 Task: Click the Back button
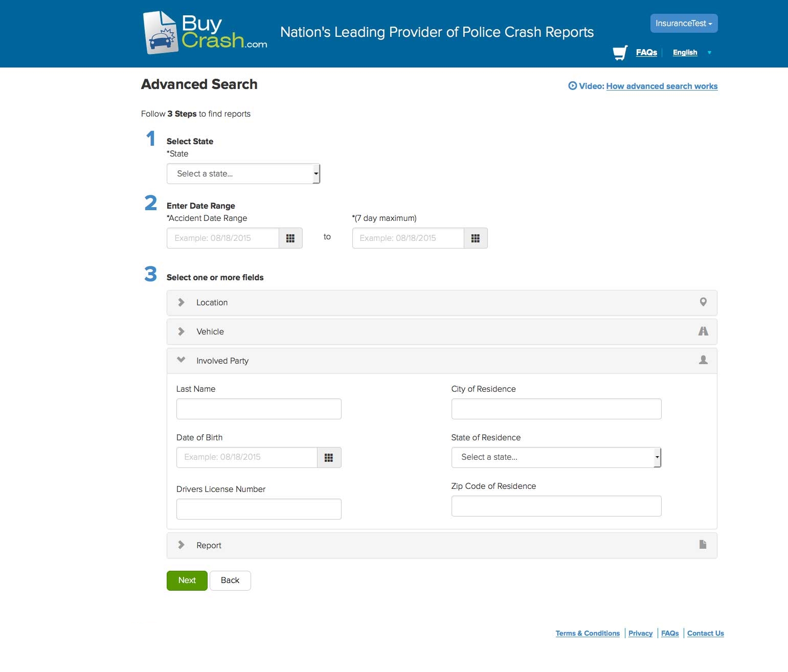230,580
